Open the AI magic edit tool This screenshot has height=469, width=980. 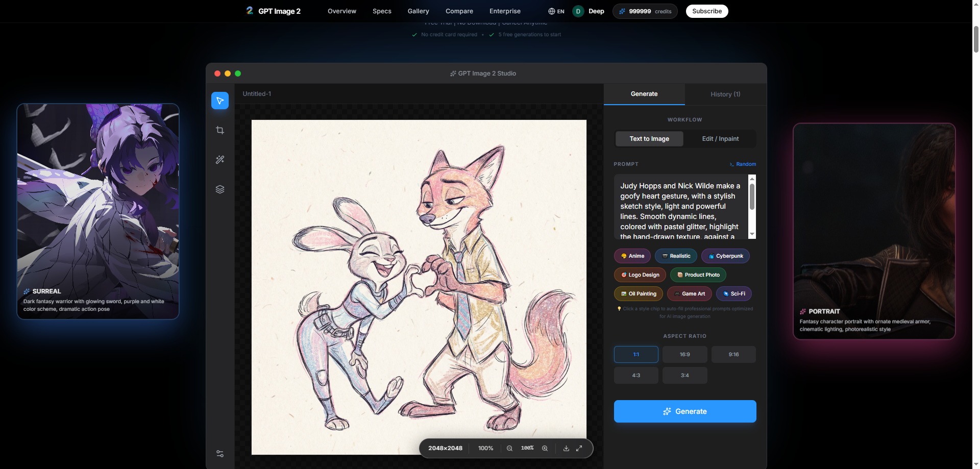click(219, 160)
